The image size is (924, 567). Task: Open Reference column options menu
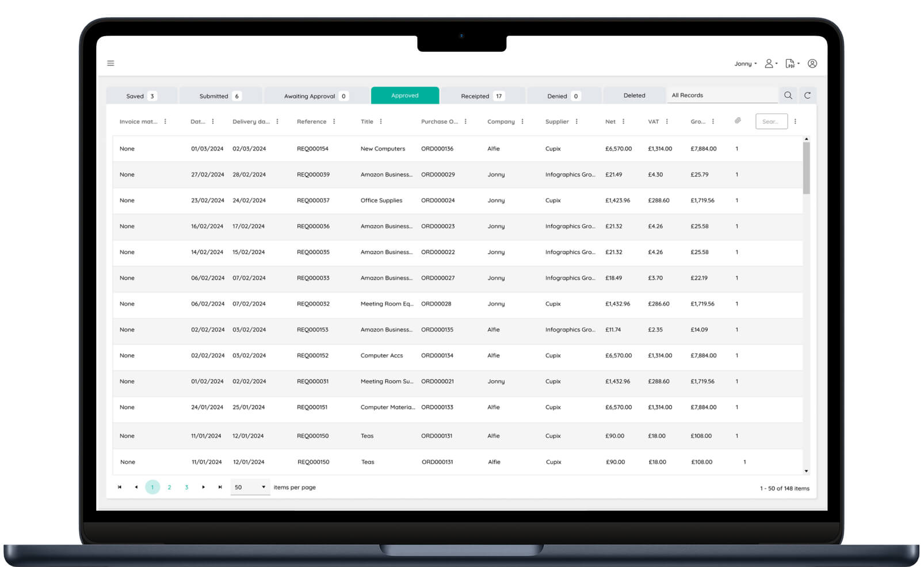coord(334,122)
